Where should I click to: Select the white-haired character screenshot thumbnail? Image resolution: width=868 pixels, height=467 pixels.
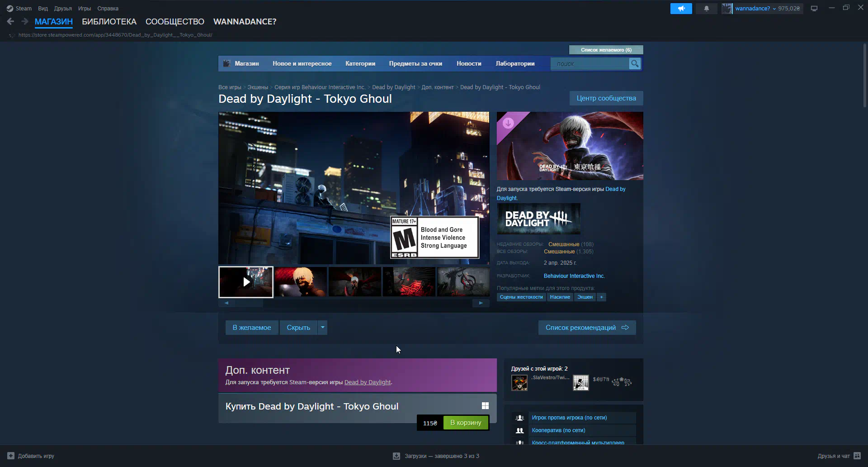point(300,282)
